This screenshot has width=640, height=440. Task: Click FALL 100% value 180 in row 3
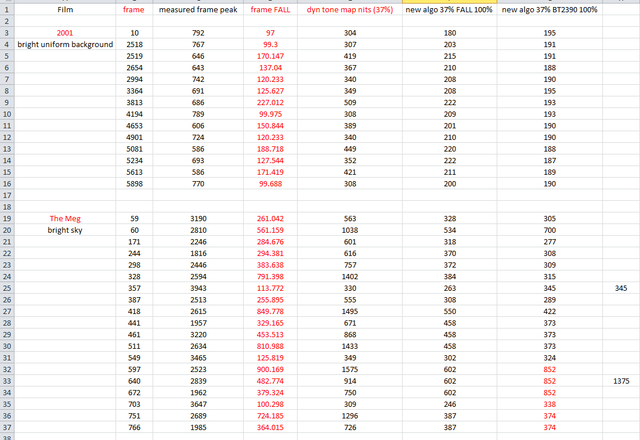coord(449,33)
